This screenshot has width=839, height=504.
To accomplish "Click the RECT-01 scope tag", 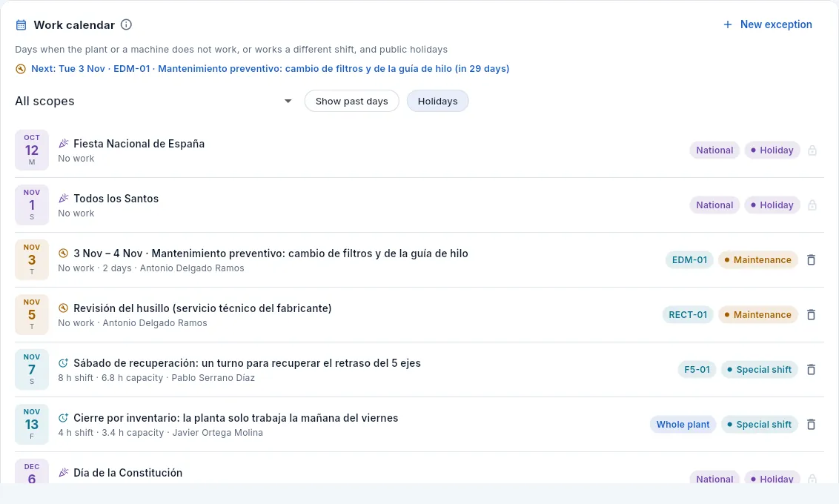I will tap(688, 314).
